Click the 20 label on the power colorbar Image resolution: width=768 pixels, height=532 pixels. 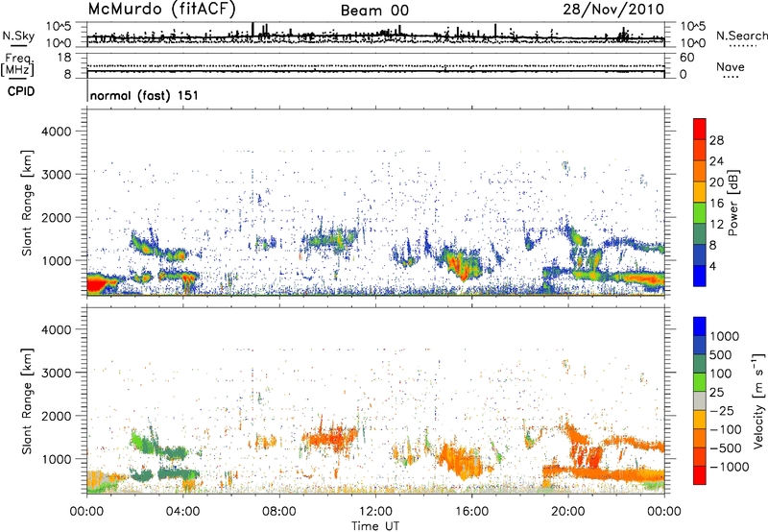pos(716,182)
